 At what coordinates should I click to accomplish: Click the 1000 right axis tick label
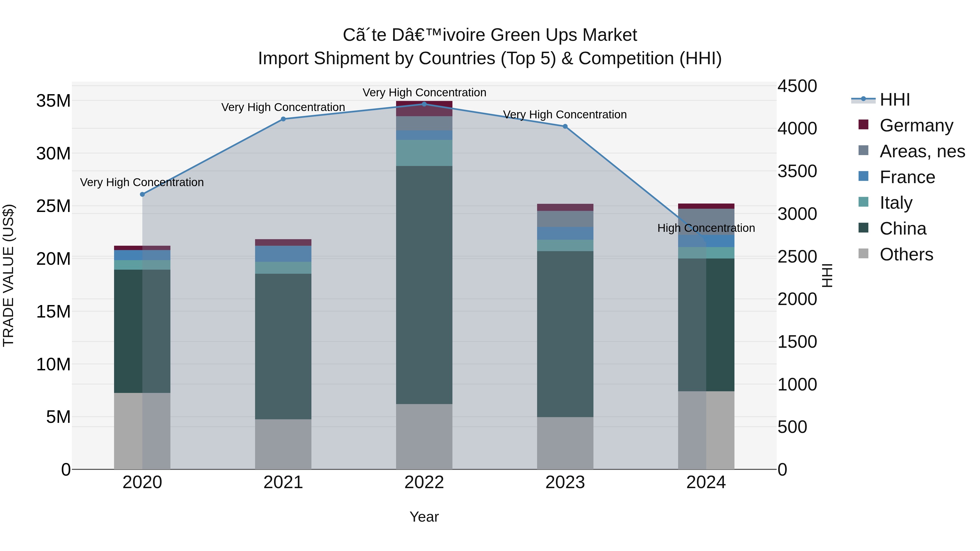[x=797, y=384]
